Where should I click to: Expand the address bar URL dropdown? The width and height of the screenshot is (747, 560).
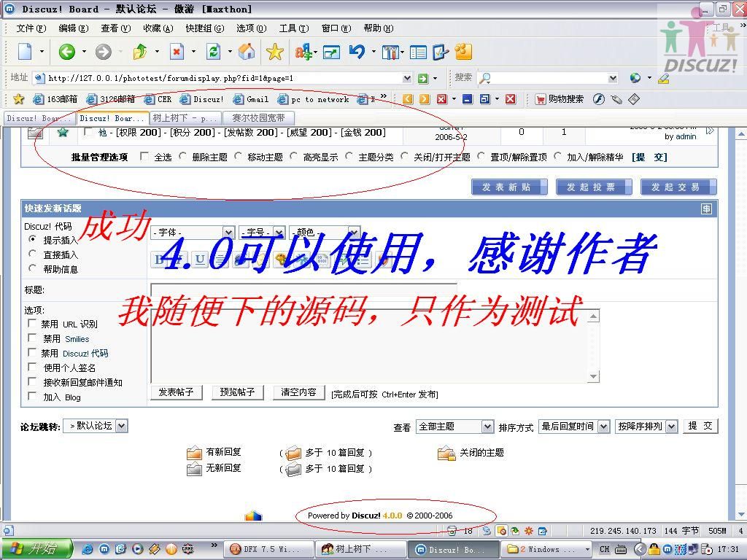tap(407, 78)
